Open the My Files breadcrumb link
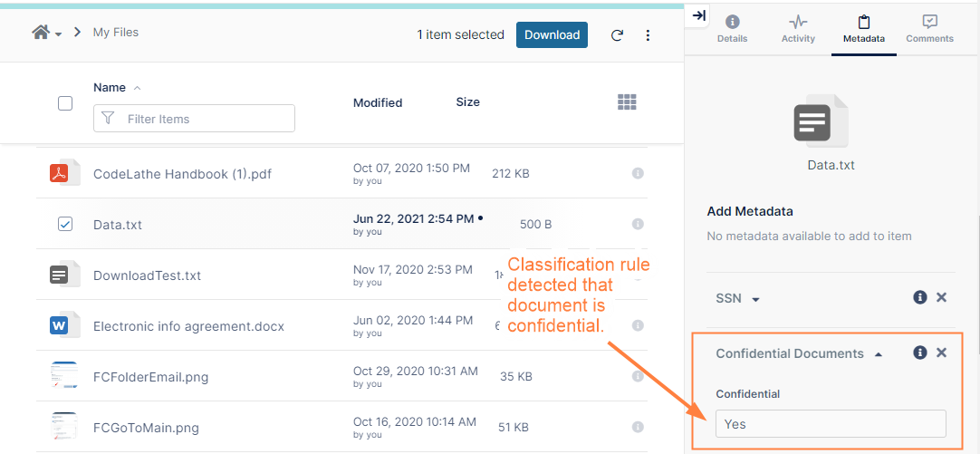 (116, 33)
